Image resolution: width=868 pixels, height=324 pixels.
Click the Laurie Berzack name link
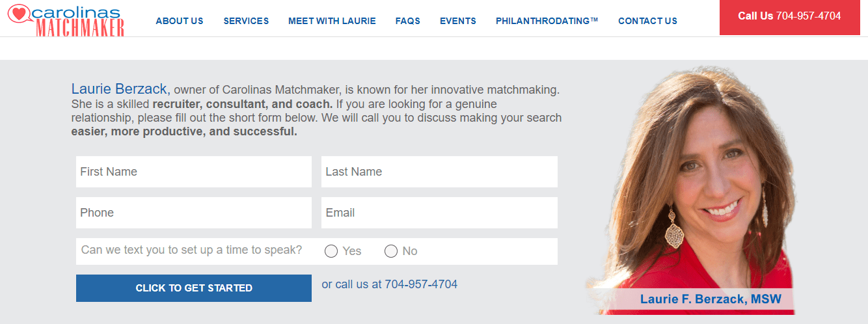tap(120, 89)
